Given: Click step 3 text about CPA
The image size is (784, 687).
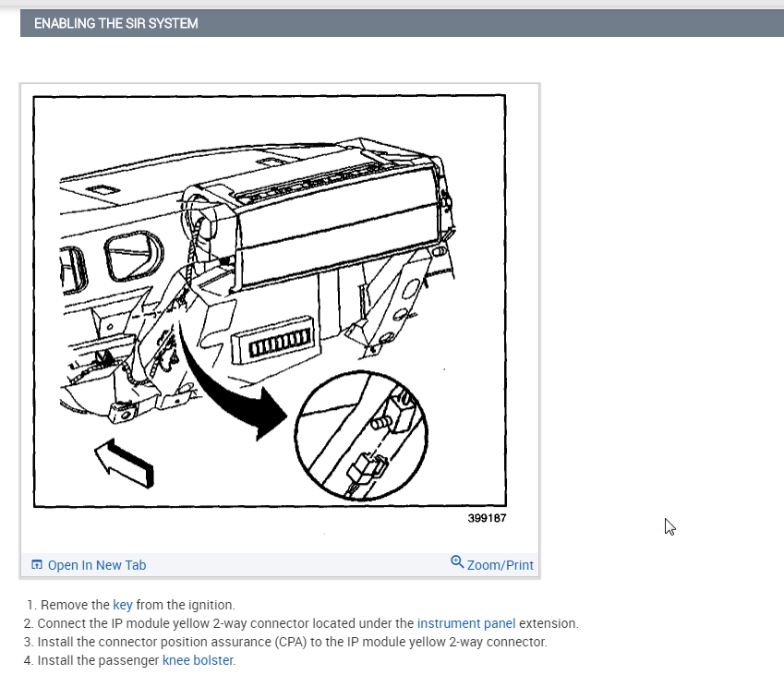Looking at the screenshot, I should 293,642.
